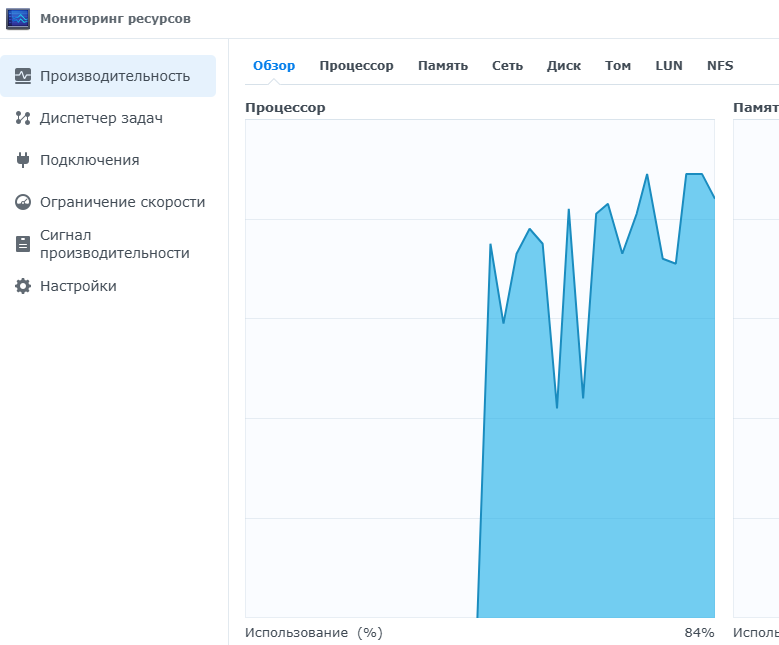The height and width of the screenshot is (645, 779).
Task: Switch to the Том tab
Action: 618,66
